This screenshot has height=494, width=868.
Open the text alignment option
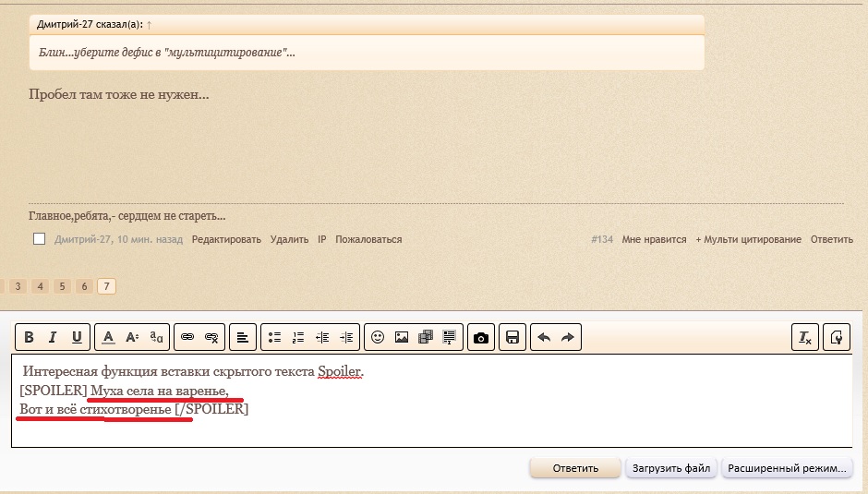click(243, 337)
